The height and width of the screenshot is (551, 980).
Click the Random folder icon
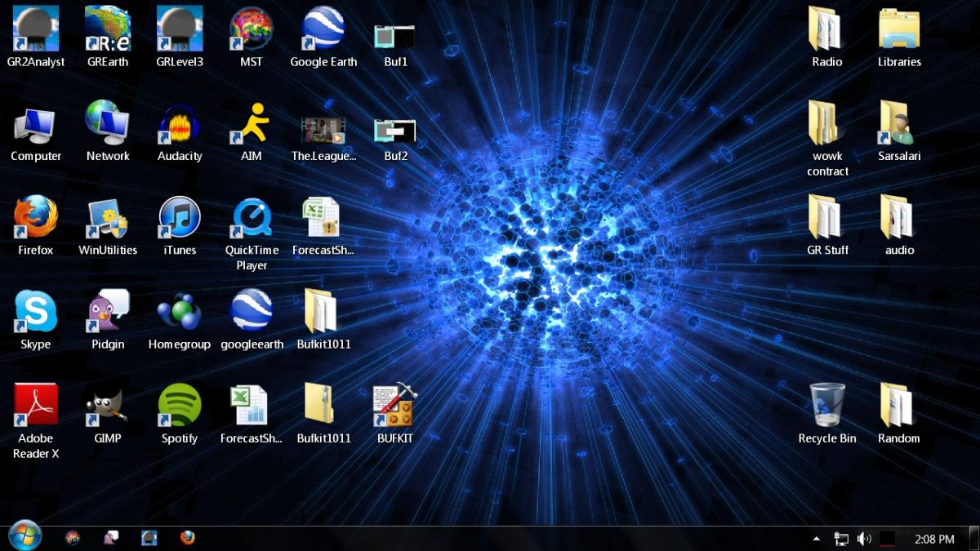899,414
